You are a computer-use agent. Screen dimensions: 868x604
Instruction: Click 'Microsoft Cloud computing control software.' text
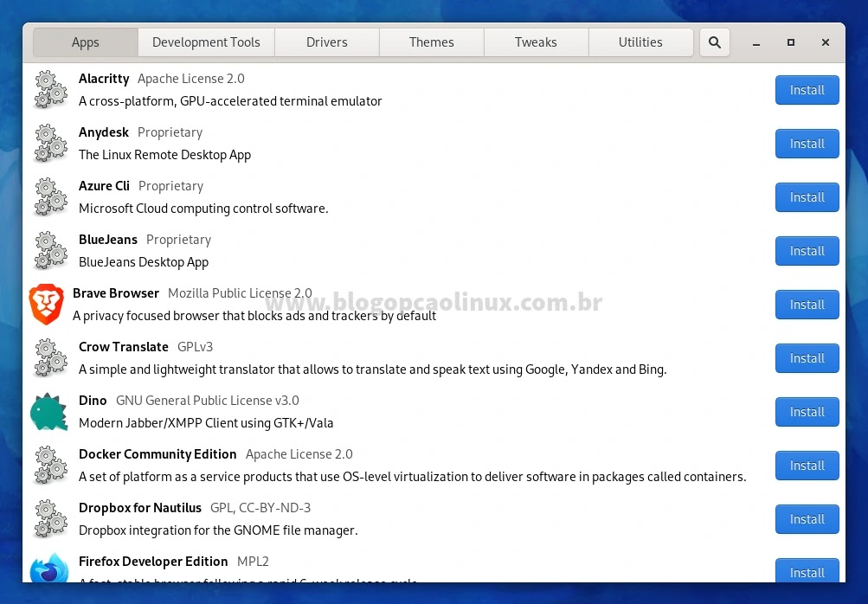coord(203,209)
